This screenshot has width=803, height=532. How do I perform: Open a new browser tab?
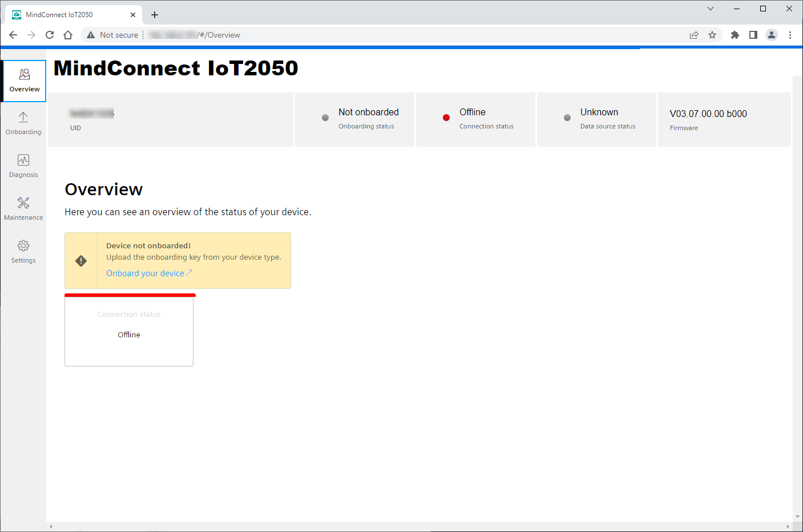click(155, 15)
